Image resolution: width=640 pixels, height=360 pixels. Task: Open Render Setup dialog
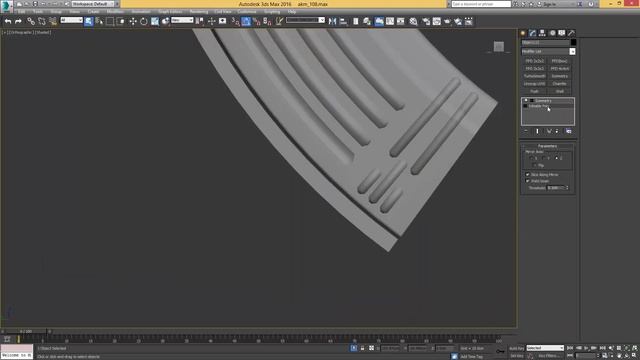pyautogui.click(x=426, y=21)
